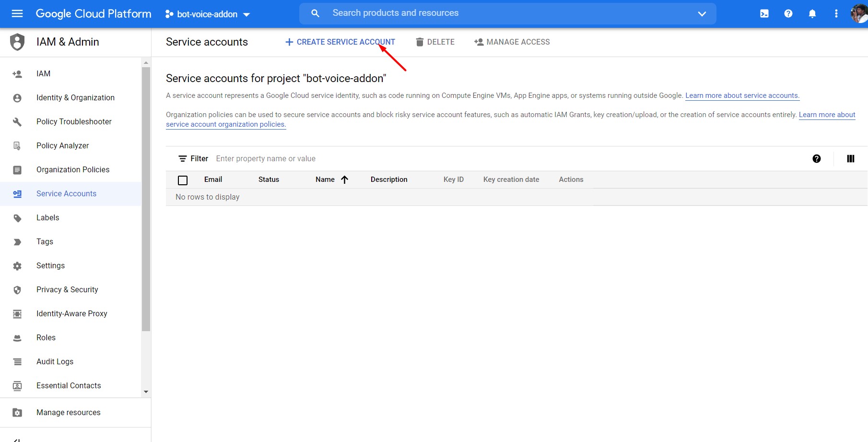The height and width of the screenshot is (442, 868).
Task: Go to Settings in sidebar
Action: coord(50,266)
